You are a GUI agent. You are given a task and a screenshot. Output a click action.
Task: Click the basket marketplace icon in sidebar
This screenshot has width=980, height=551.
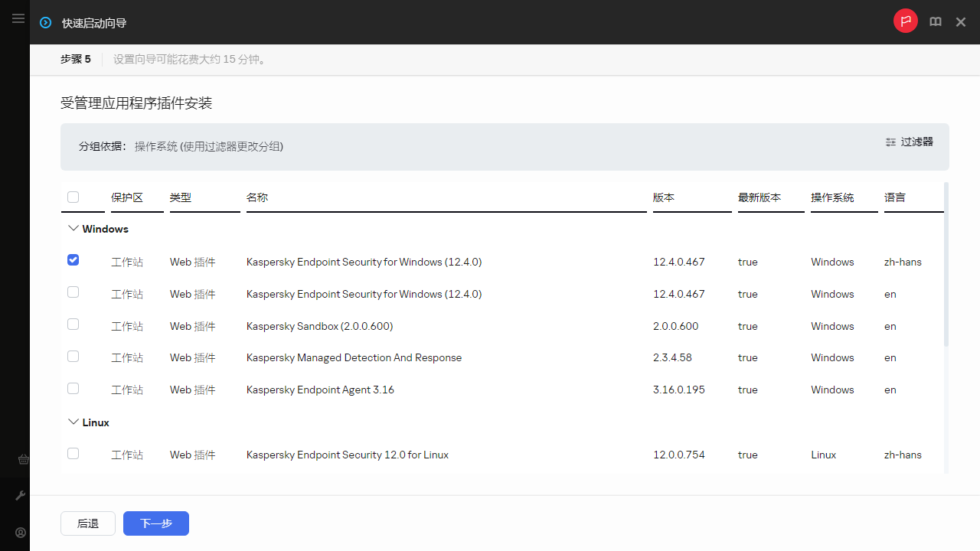[23, 459]
